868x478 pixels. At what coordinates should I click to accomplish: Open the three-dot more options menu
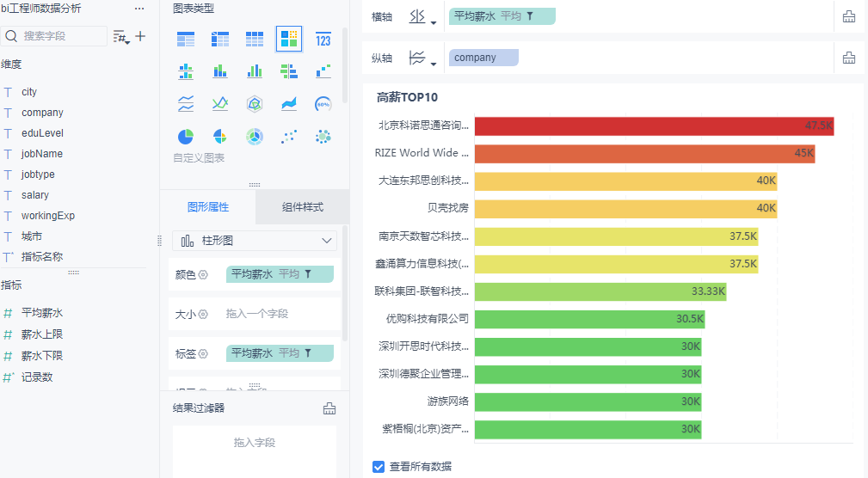(139, 9)
